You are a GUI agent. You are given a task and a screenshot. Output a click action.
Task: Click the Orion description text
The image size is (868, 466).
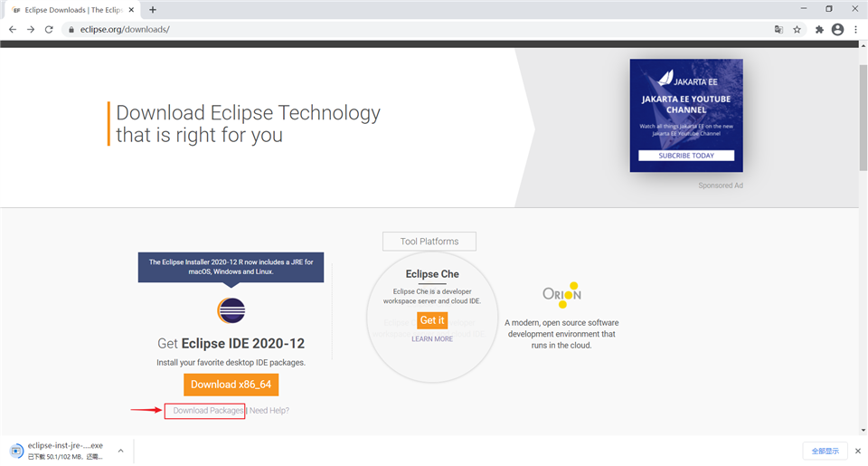[561, 334]
